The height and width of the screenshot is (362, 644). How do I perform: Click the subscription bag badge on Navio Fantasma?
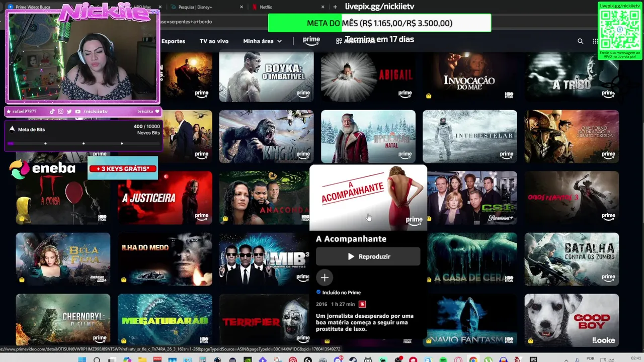click(x=429, y=341)
